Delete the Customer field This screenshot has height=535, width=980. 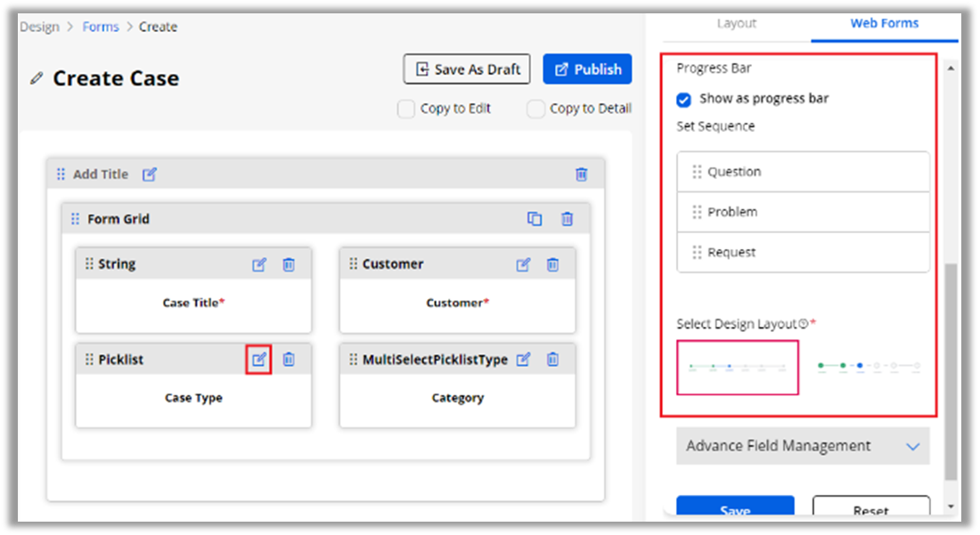point(552,264)
